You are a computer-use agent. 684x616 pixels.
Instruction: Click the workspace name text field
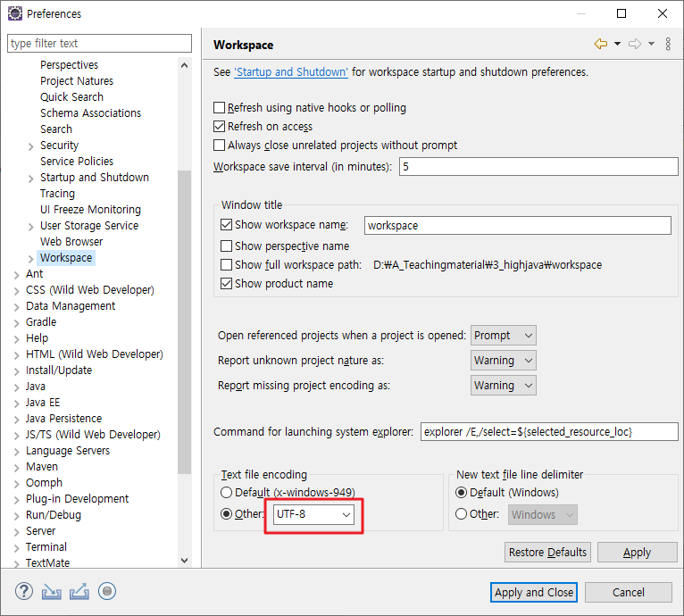click(518, 226)
